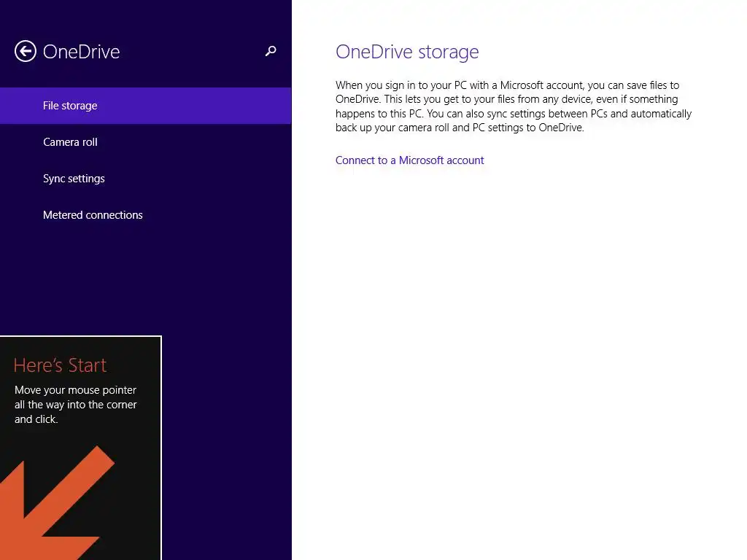Click the 'Move your mouse pointer' tip text
Image resolution: width=747 pixels, height=560 pixels.
click(76, 404)
